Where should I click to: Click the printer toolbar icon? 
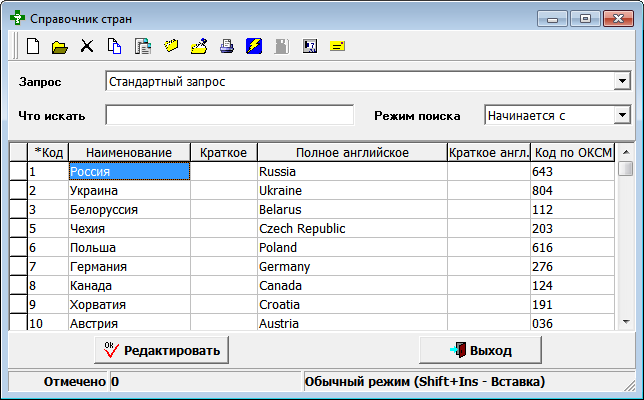(226, 46)
